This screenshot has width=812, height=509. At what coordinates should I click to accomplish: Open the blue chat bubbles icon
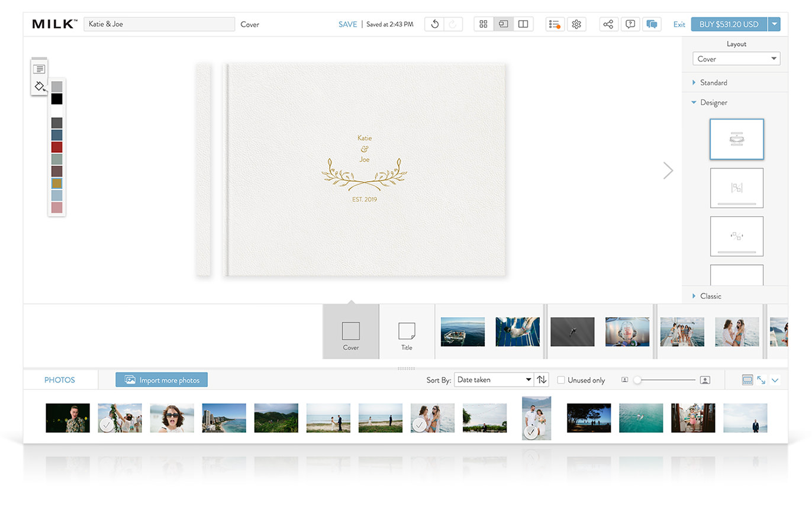tap(652, 24)
